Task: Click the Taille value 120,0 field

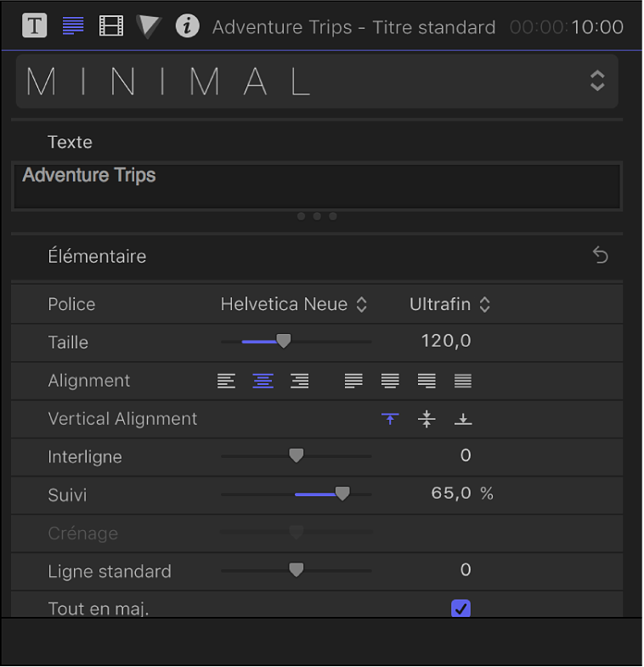Action: (446, 342)
